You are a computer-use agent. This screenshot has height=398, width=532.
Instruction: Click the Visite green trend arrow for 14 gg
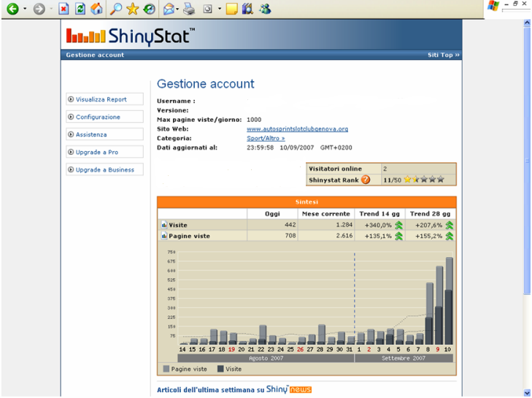click(398, 225)
